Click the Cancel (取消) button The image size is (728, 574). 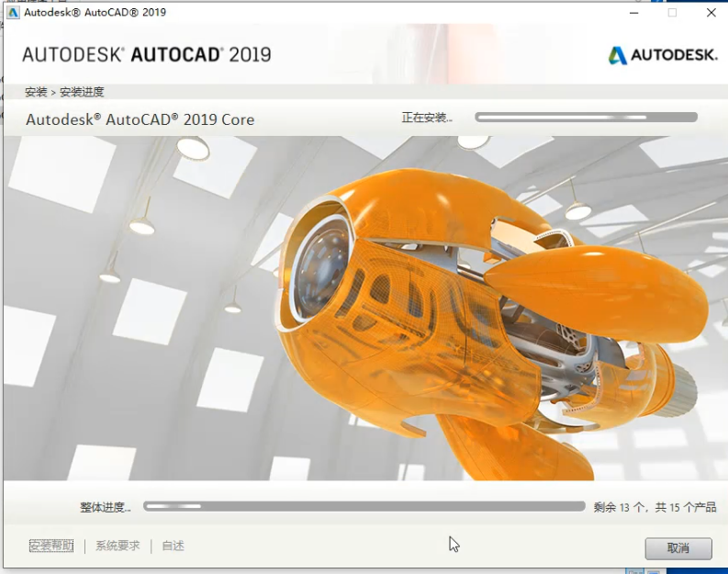pos(678,548)
